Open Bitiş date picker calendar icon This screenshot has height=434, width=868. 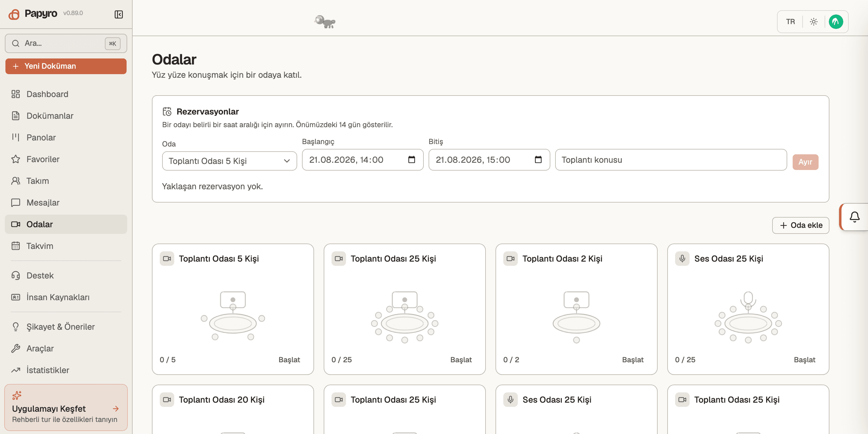pyautogui.click(x=538, y=159)
